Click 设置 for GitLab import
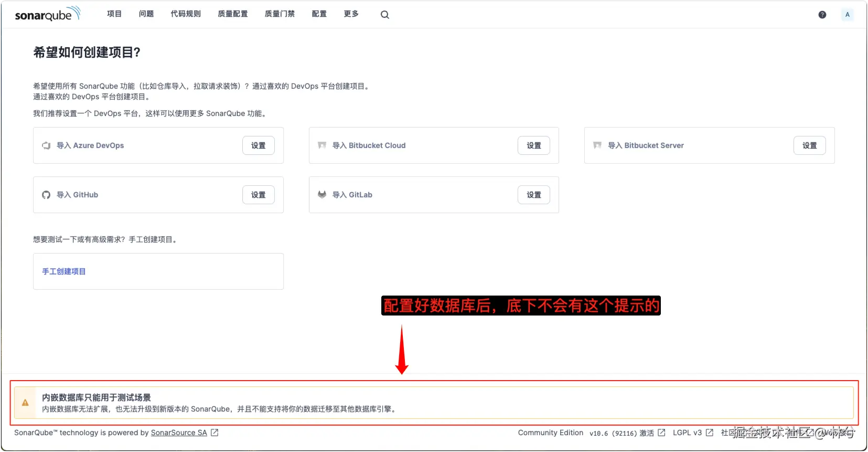The height and width of the screenshot is (452, 868). click(534, 195)
